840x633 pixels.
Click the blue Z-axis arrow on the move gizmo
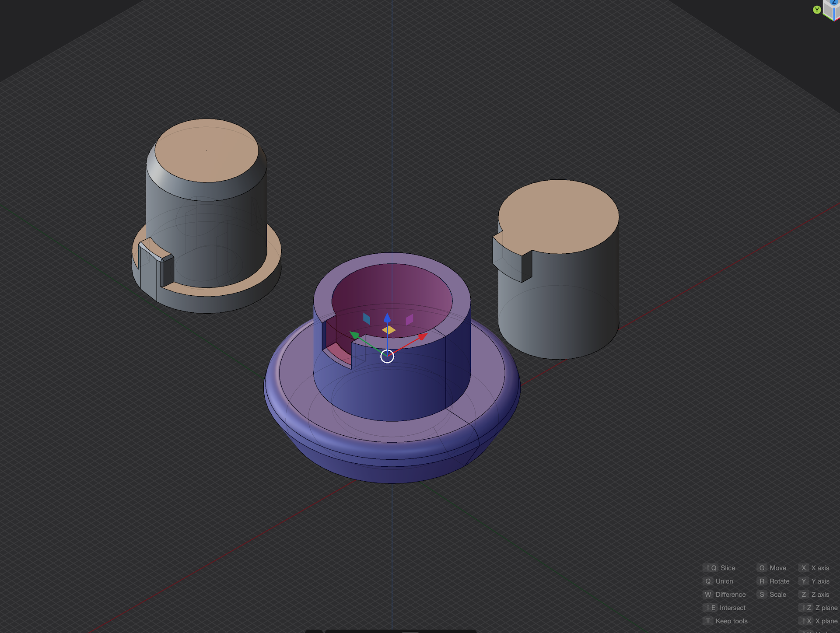387,318
